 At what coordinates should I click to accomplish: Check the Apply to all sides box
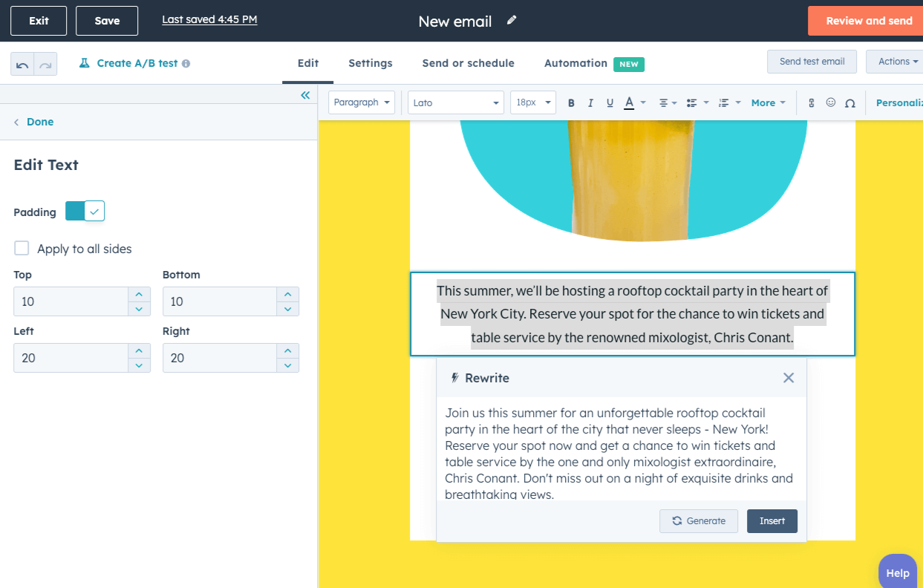coord(22,248)
